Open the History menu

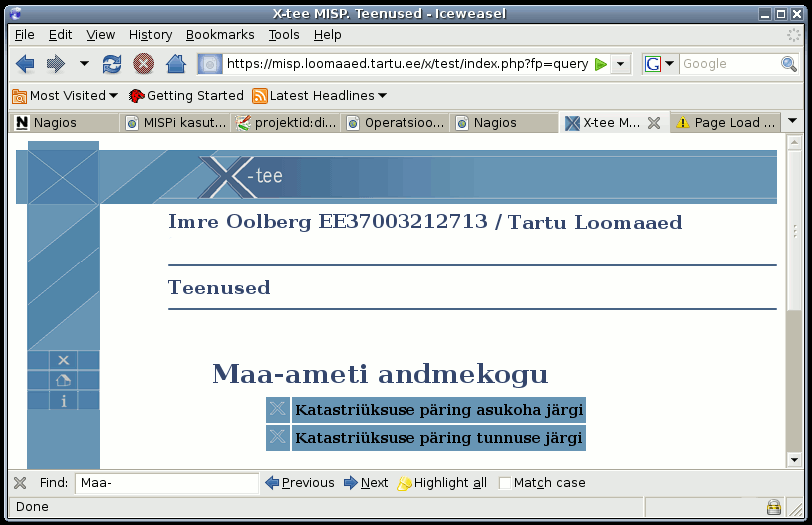(x=150, y=35)
